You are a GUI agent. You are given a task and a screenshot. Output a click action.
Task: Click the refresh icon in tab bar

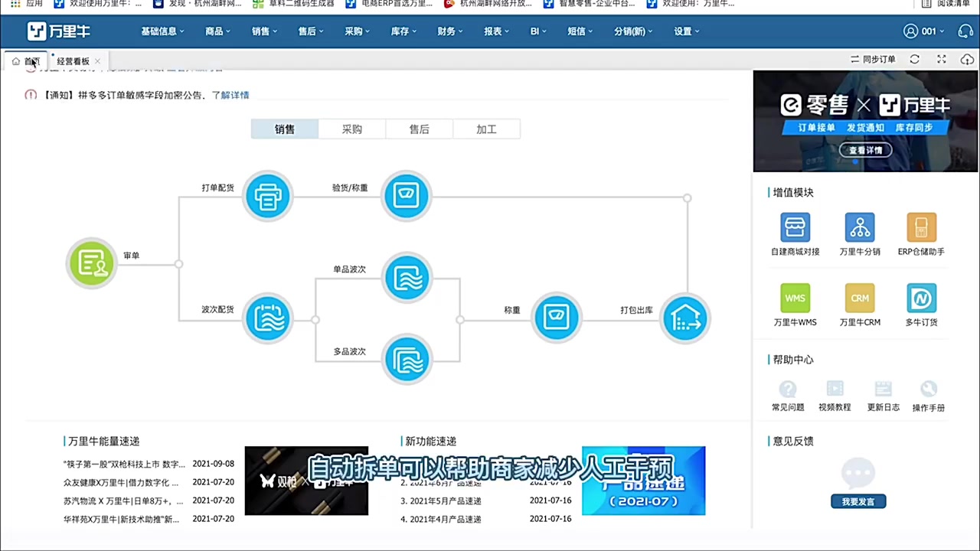pos(914,60)
